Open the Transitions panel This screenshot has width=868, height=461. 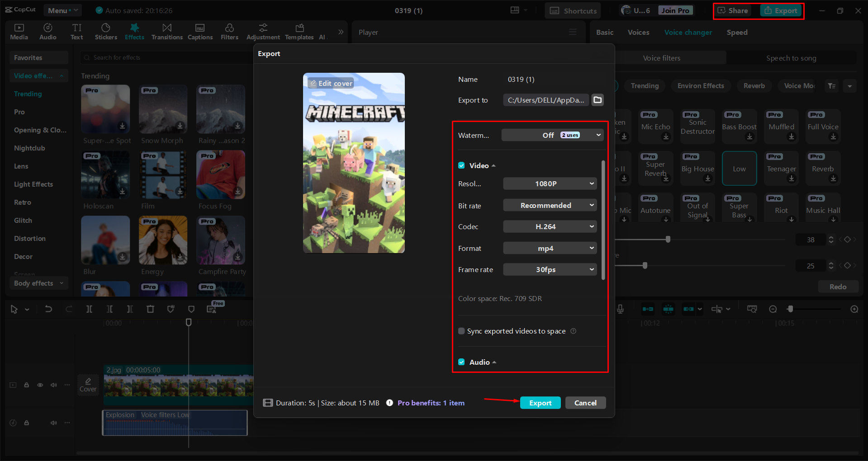tap(166, 31)
